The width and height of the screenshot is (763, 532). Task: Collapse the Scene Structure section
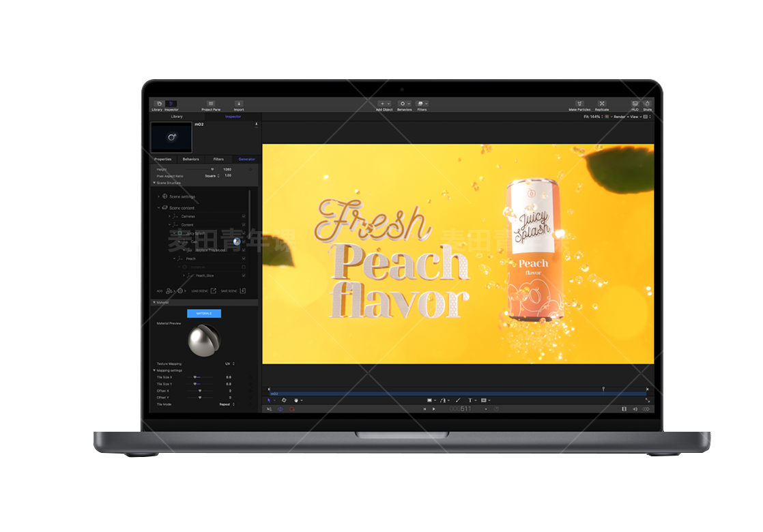[x=154, y=183]
